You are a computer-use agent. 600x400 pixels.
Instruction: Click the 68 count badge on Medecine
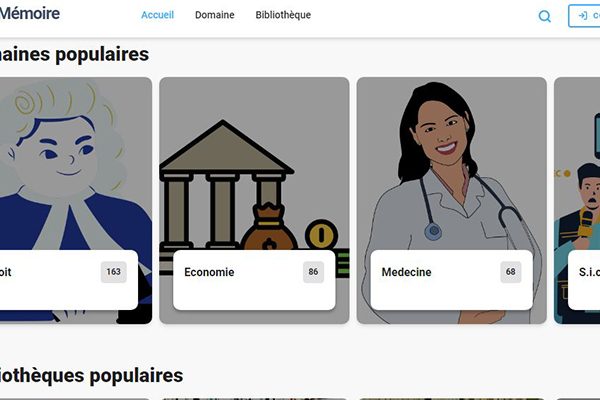[511, 272]
